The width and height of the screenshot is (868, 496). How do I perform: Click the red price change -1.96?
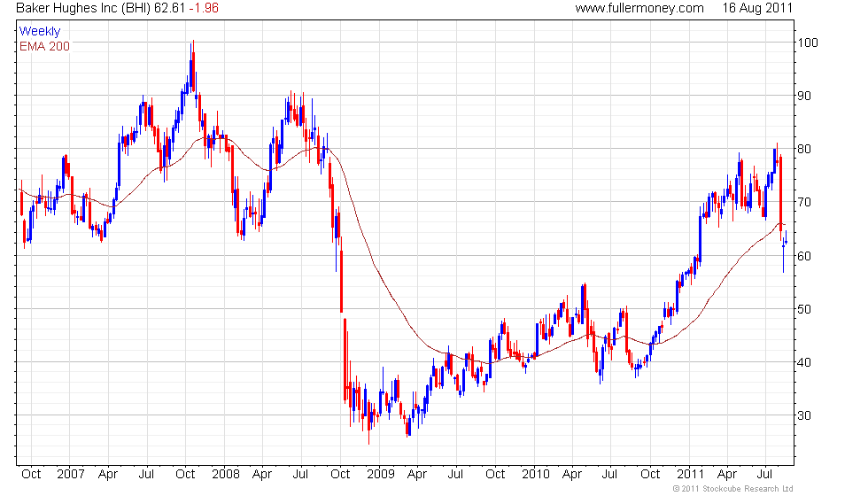coord(204,8)
